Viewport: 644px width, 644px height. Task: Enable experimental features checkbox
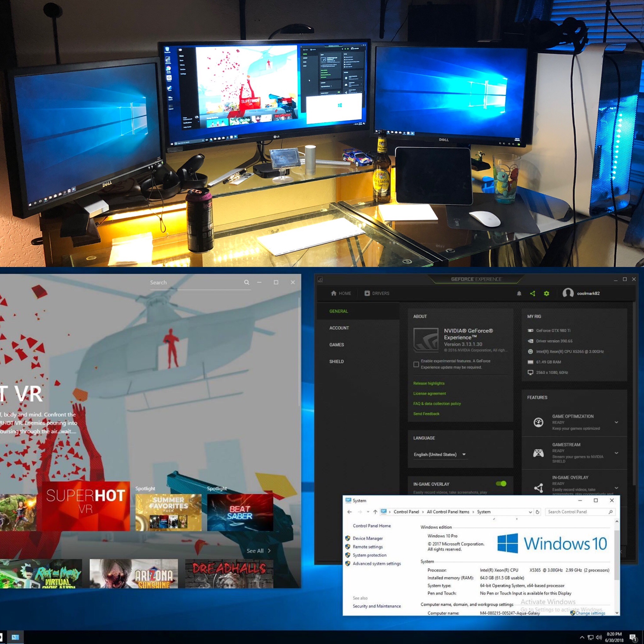(x=416, y=364)
